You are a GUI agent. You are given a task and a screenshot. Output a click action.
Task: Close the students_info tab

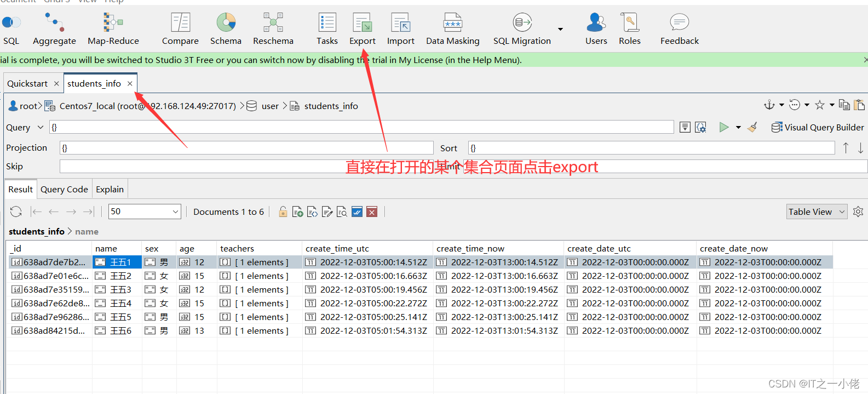tap(130, 83)
